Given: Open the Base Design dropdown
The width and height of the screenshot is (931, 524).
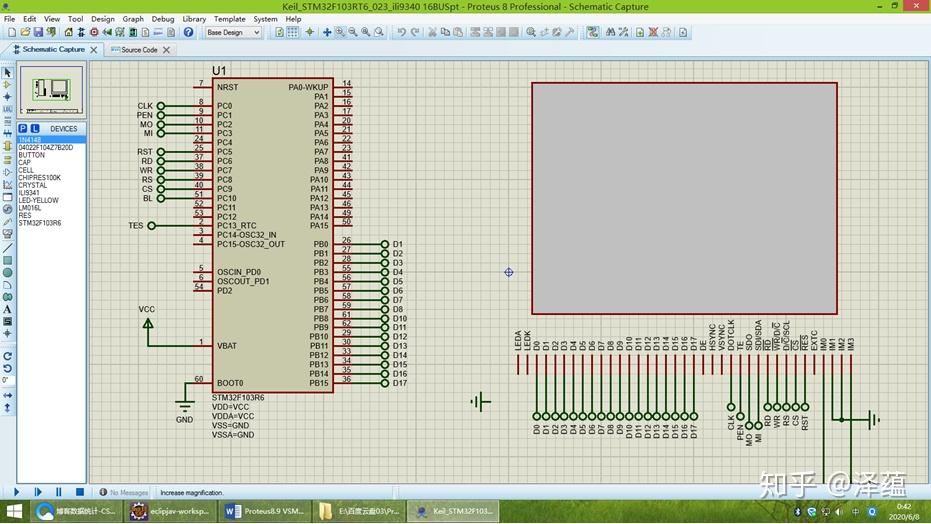Looking at the screenshot, I should tap(233, 32).
